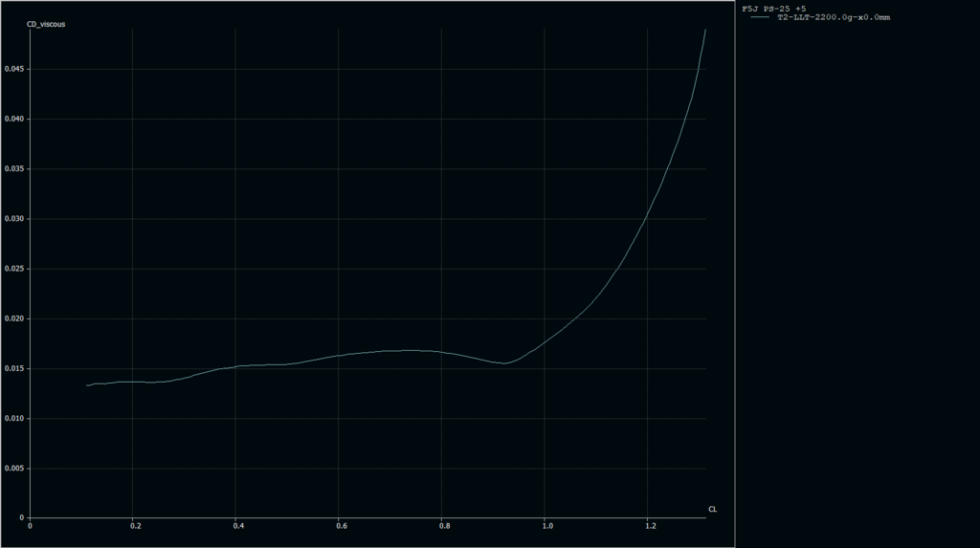Viewport: 980px width, 548px height.
Task: Click the 1.2 x-axis tick label
Action: click(x=650, y=526)
